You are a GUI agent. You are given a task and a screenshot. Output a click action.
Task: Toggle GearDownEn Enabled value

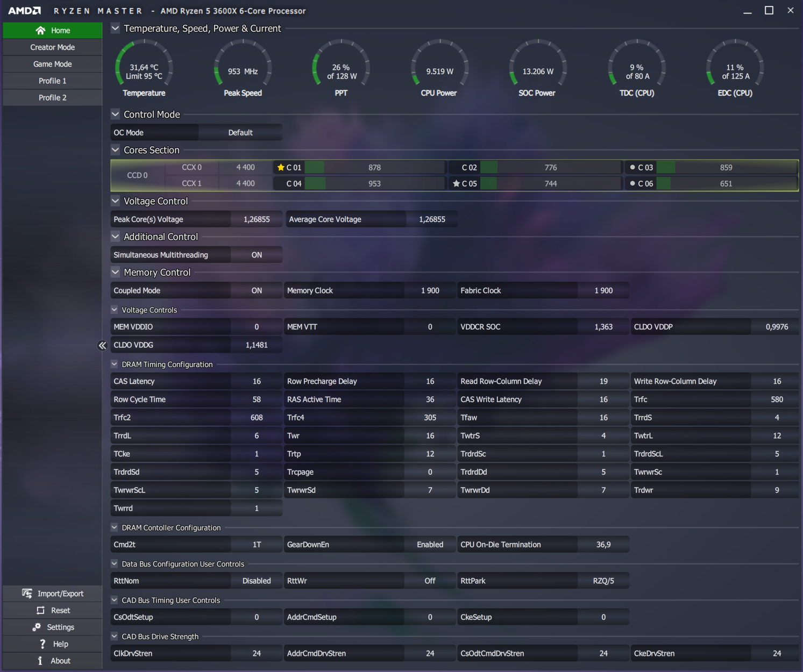tap(430, 545)
